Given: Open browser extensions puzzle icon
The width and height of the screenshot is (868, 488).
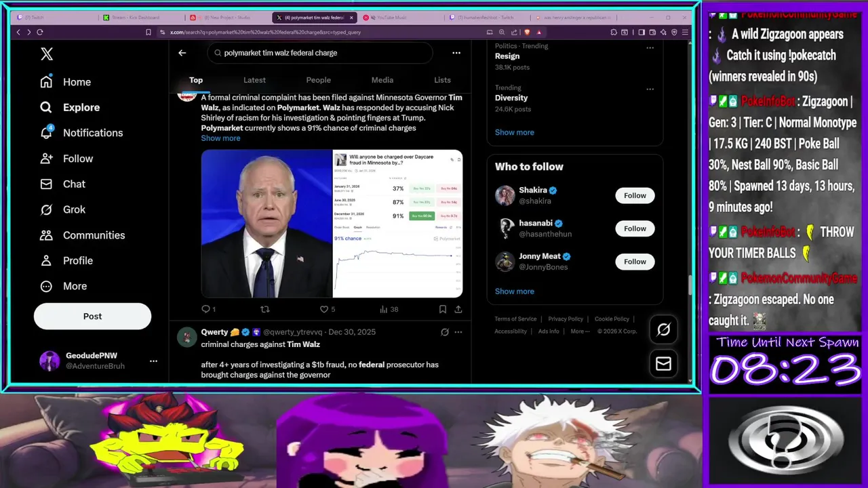Looking at the screenshot, I should click(x=614, y=32).
